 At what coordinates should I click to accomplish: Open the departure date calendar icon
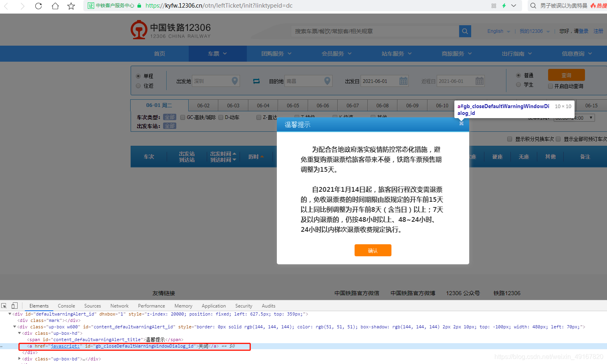coord(403,81)
